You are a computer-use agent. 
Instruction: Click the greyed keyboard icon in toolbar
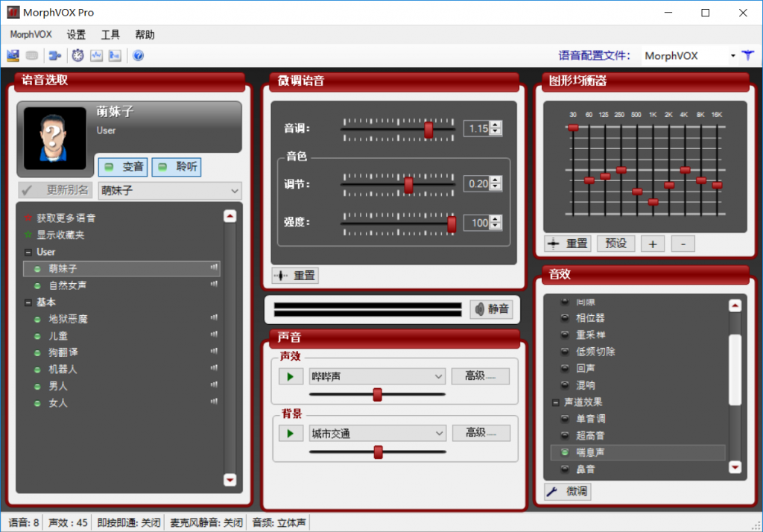tap(32, 55)
